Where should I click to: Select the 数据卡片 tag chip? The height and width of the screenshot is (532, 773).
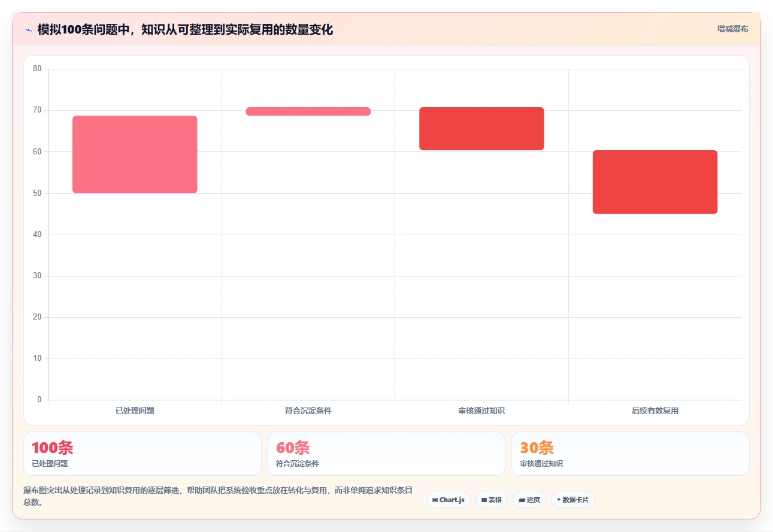pos(573,500)
